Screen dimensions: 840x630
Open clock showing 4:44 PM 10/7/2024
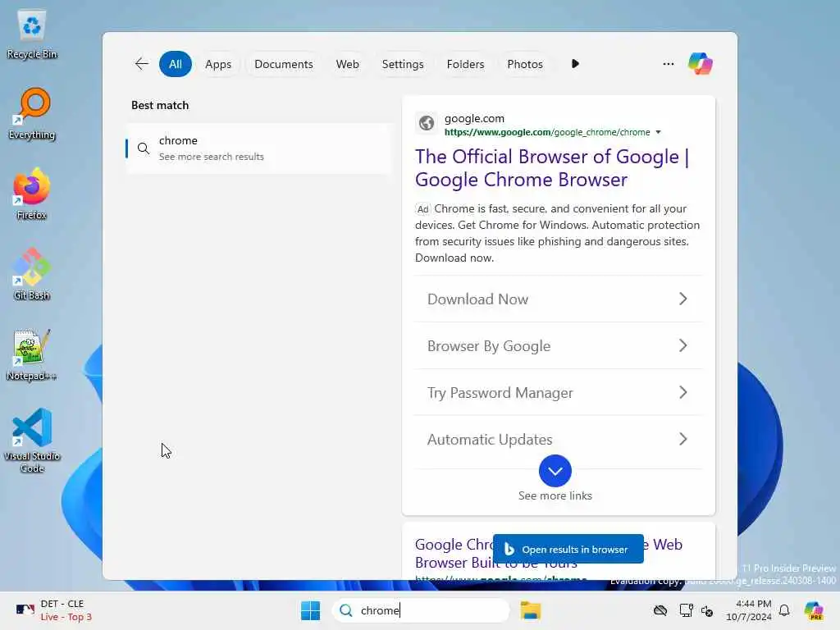click(x=748, y=610)
